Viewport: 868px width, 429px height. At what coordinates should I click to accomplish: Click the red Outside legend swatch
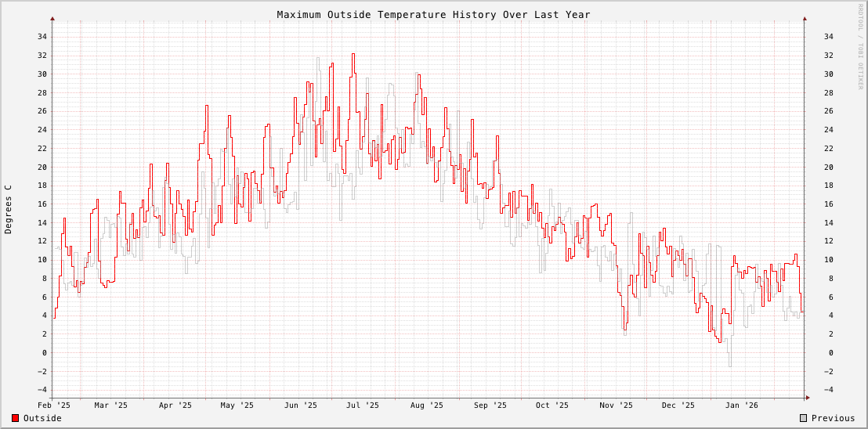pyautogui.click(x=16, y=418)
